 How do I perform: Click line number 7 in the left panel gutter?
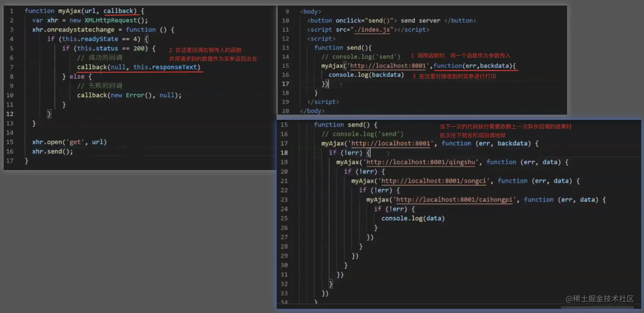coord(11,67)
